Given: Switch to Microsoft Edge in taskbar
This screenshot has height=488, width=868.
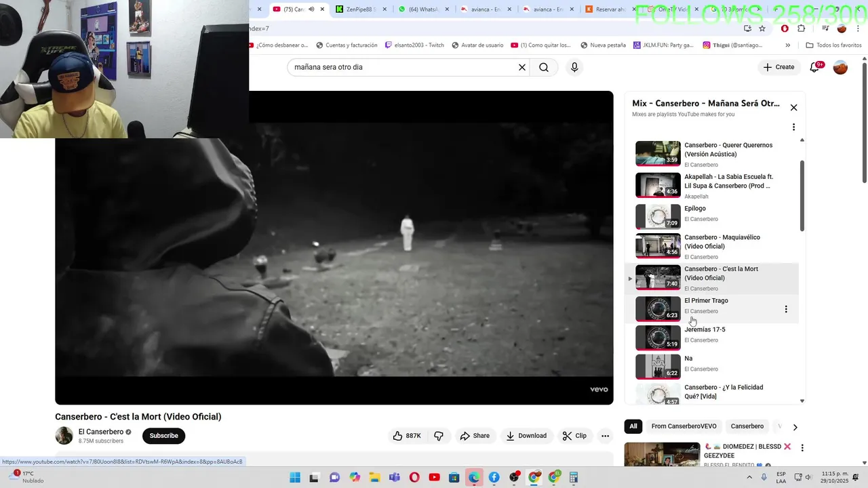Looking at the screenshot, I should point(474,478).
